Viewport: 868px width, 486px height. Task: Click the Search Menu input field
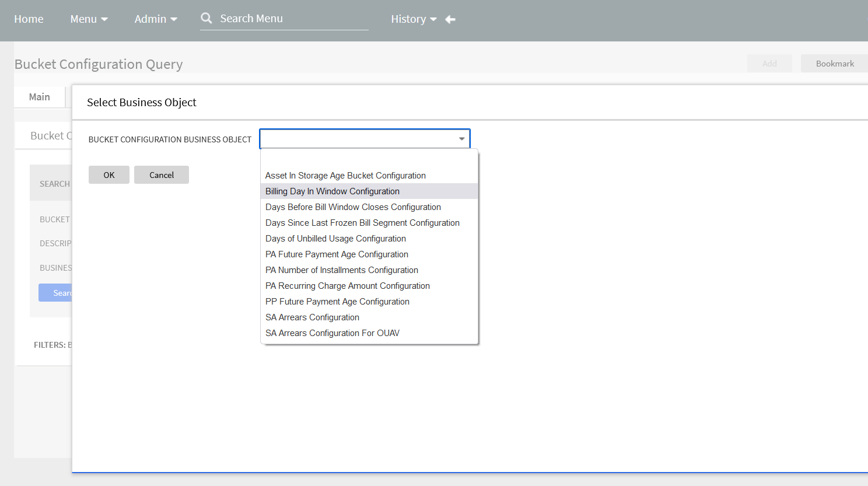click(x=284, y=18)
